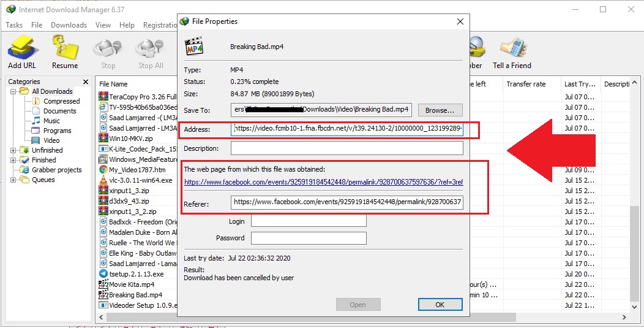
Task: Select the xinput1_3_2.zip download row
Action: (138, 212)
